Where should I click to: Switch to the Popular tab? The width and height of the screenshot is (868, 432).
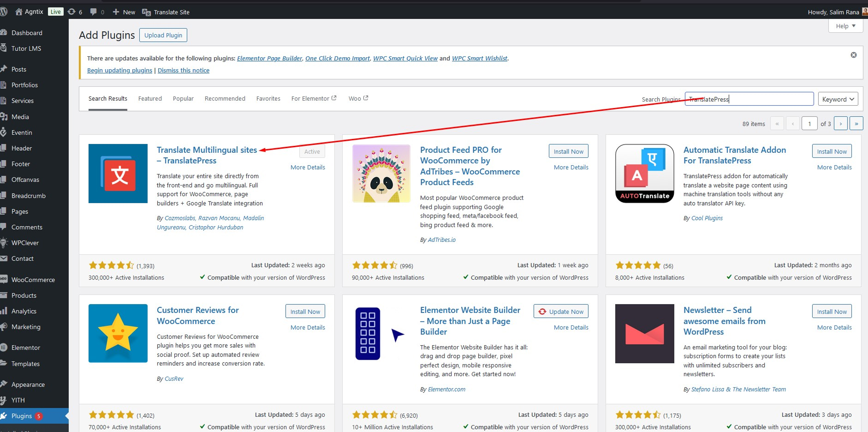[x=183, y=99]
